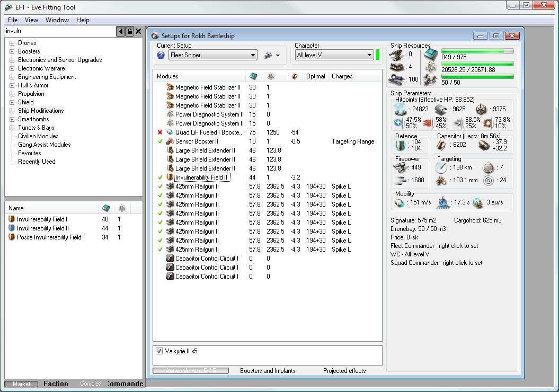This screenshot has width=559, height=392.
Task: Expand the Electronic Warfare tree node
Action: coord(12,68)
